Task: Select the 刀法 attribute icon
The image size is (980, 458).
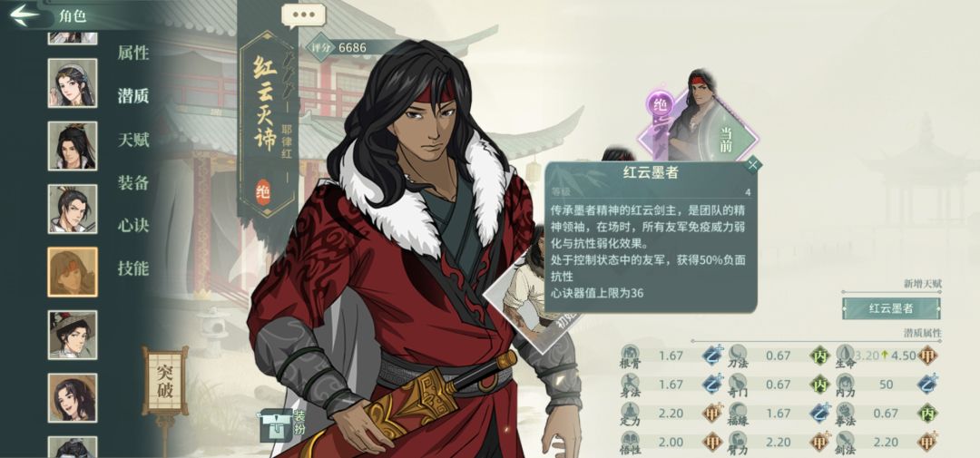Action: pos(738,356)
